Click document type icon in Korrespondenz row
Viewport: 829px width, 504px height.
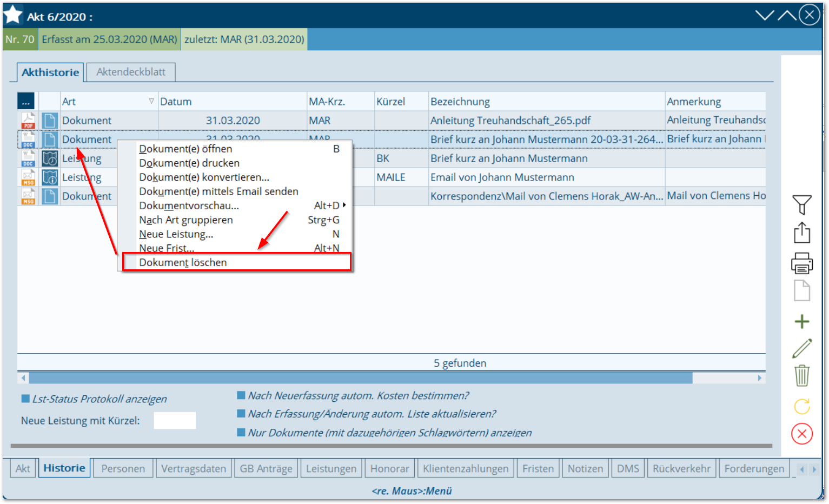click(50, 196)
